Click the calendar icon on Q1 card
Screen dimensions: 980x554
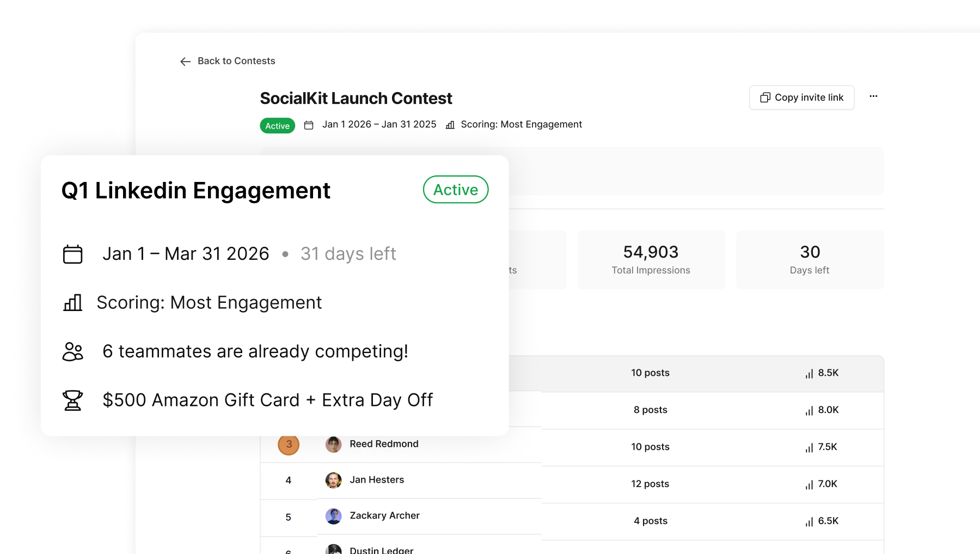(x=72, y=254)
